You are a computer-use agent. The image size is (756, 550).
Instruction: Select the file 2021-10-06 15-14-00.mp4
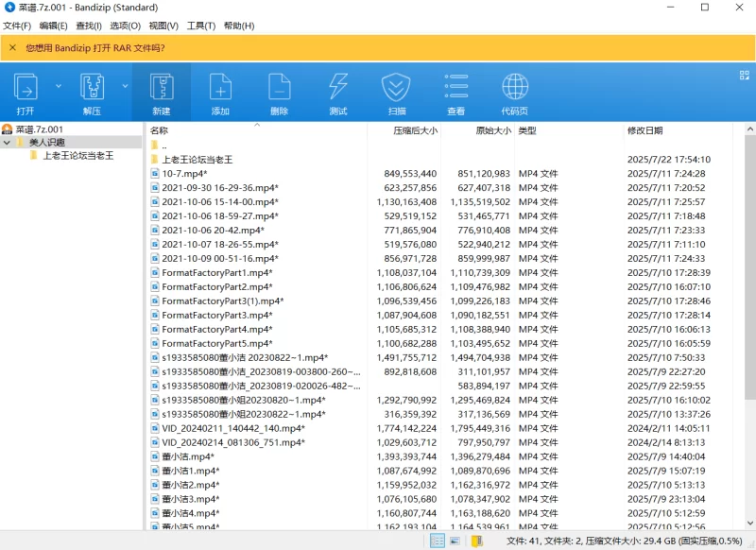[x=220, y=202]
